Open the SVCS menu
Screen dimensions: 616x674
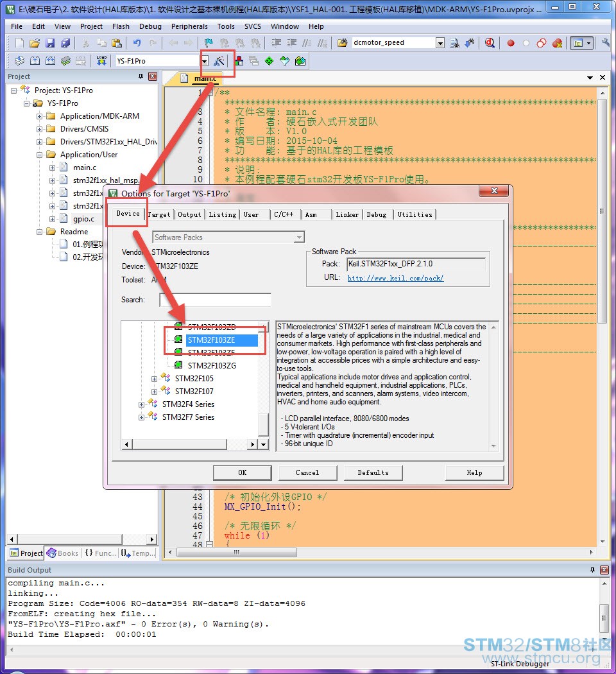[x=253, y=26]
